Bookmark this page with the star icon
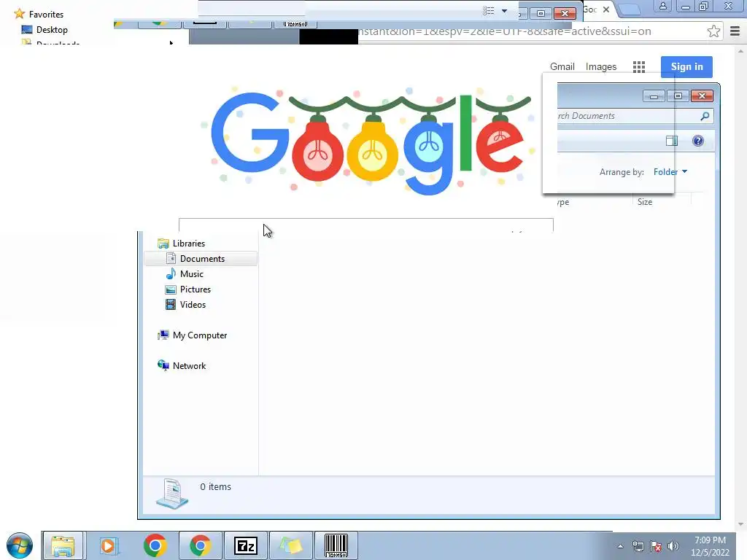The height and width of the screenshot is (560, 747). click(x=713, y=31)
